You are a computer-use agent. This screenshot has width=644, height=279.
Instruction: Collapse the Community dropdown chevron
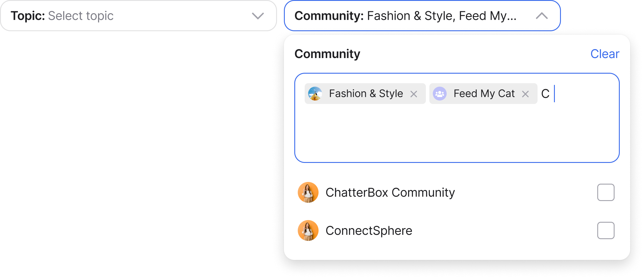pyautogui.click(x=542, y=16)
